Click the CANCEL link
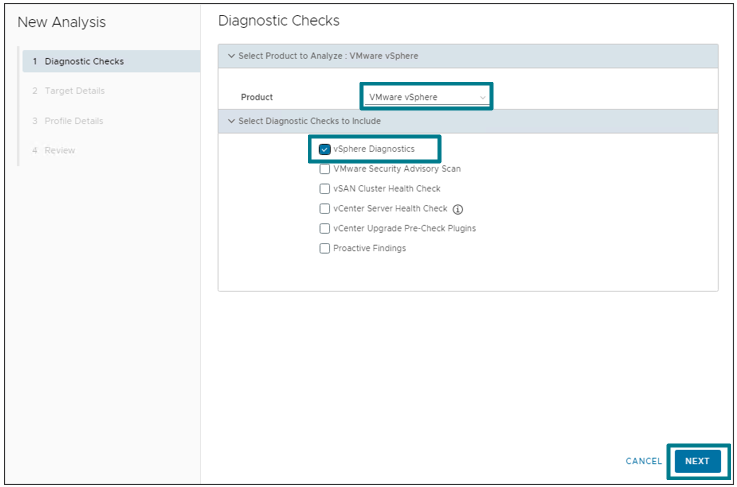 (643, 461)
